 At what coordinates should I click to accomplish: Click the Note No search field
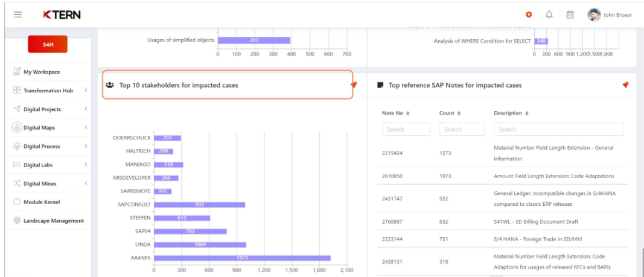(x=406, y=129)
